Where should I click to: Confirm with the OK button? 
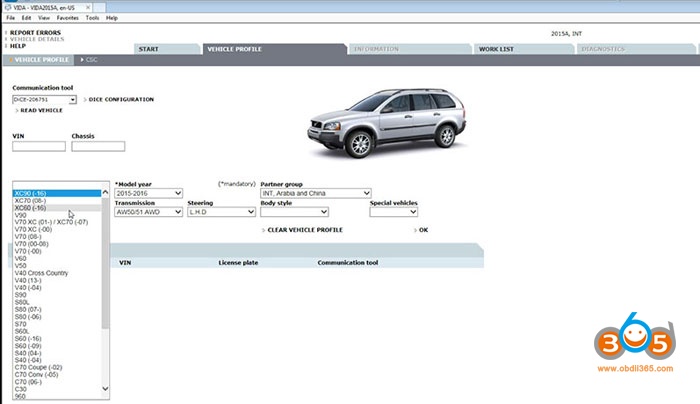coord(423,230)
